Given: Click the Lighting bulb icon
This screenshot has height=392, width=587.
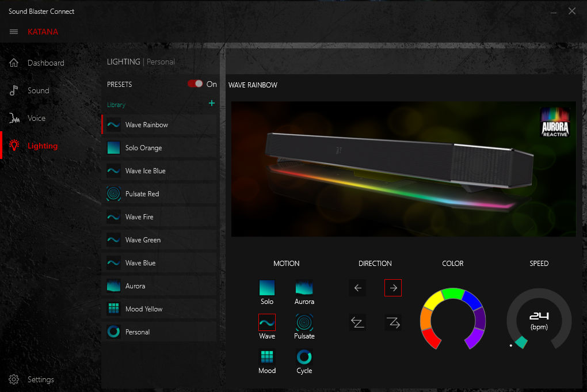Looking at the screenshot, I should (14, 145).
